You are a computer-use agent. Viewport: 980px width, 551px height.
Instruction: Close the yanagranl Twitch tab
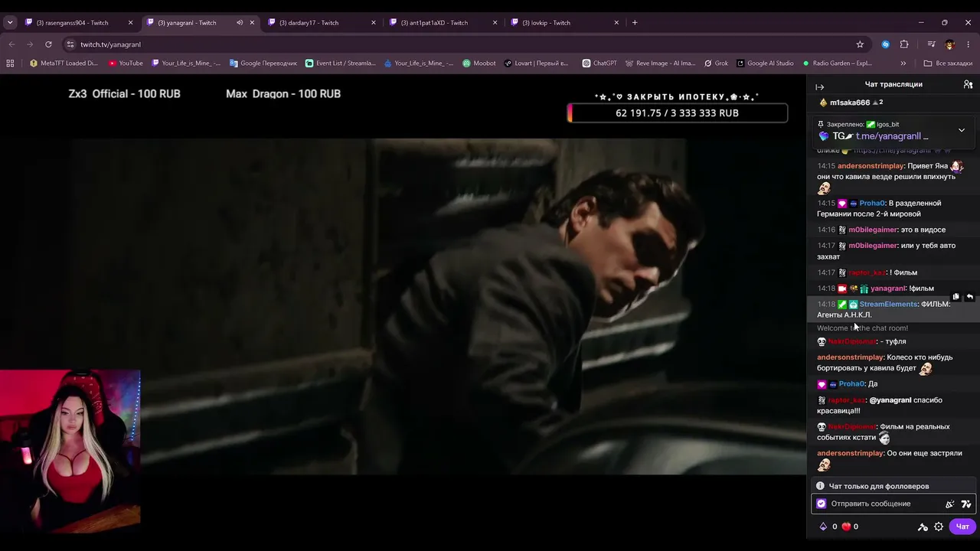252,23
